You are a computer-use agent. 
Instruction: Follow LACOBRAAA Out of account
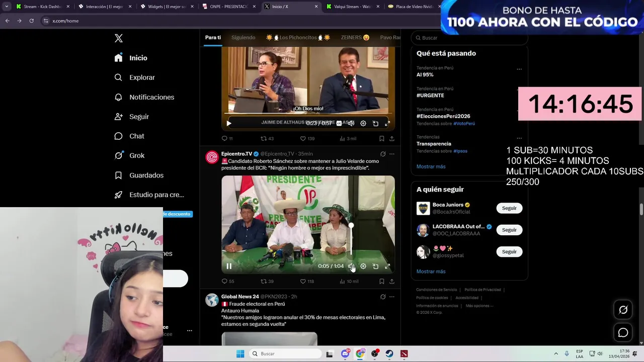[x=509, y=230]
